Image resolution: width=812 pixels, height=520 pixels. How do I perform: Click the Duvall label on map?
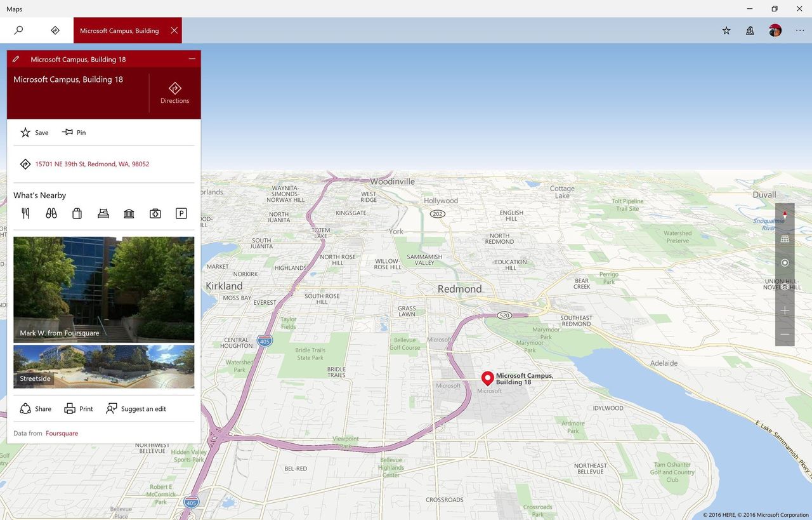click(764, 195)
